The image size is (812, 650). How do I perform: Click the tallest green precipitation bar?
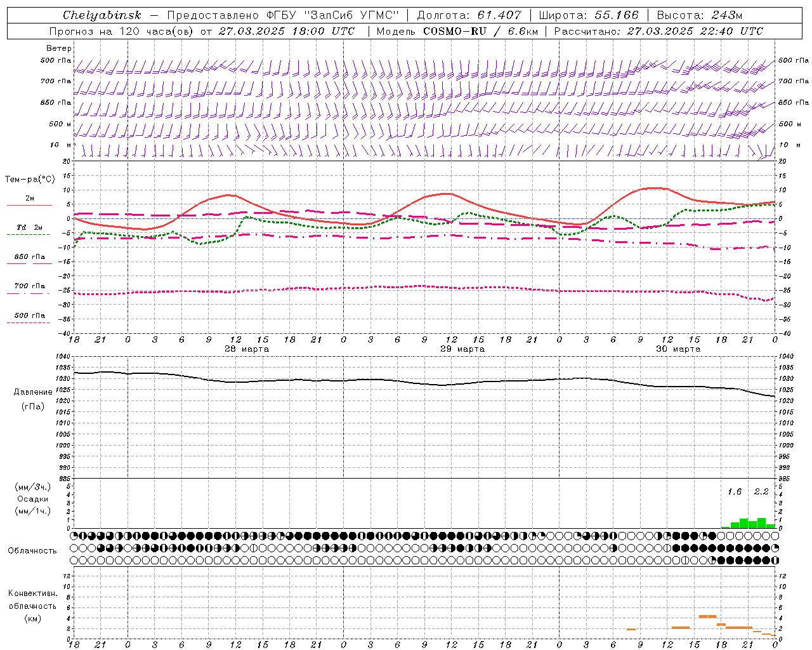click(x=761, y=523)
